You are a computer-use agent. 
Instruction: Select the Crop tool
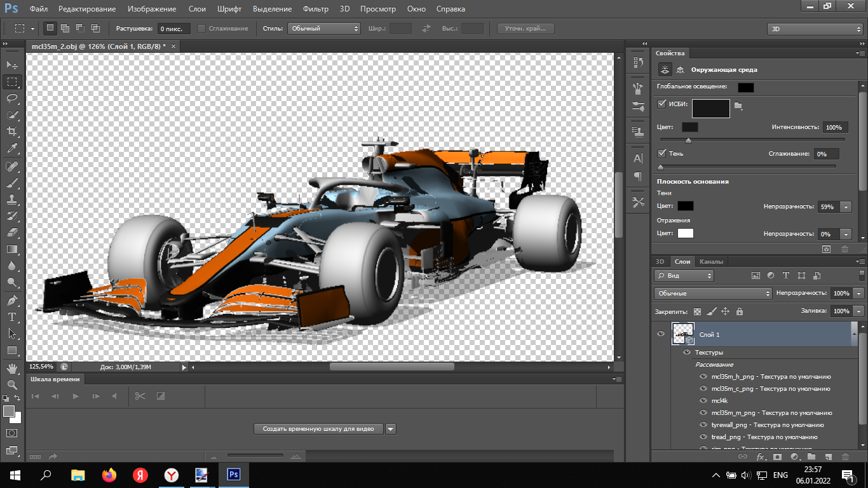pyautogui.click(x=12, y=132)
